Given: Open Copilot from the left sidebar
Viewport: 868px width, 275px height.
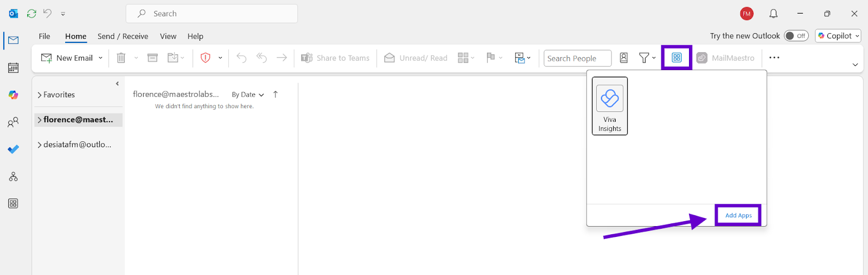Looking at the screenshot, I should 14,95.
